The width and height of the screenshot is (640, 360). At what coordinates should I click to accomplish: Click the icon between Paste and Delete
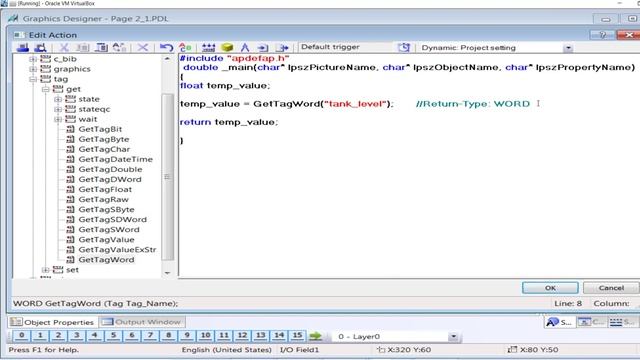(119, 48)
